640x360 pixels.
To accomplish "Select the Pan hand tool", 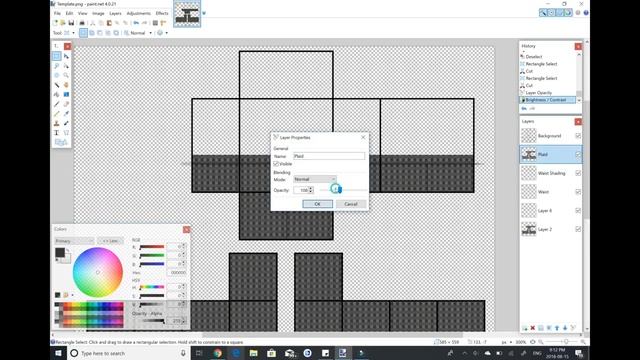I will [x=66, y=85].
